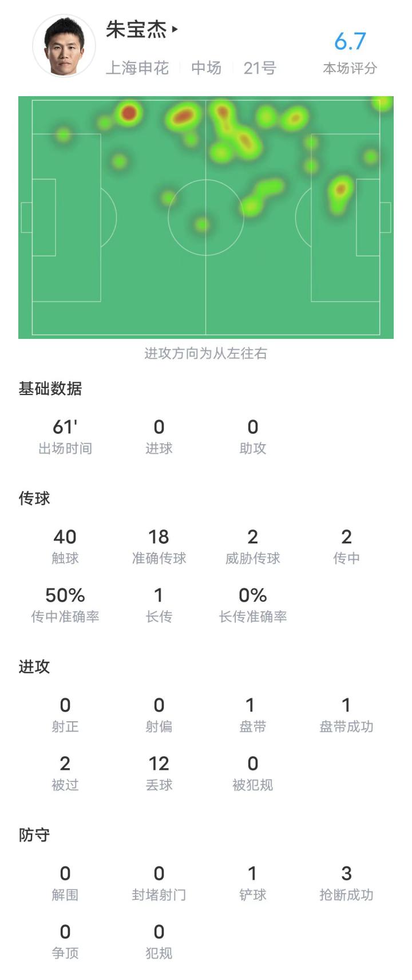
Task: Click the player name 朱宝杰
Action: coord(136,30)
